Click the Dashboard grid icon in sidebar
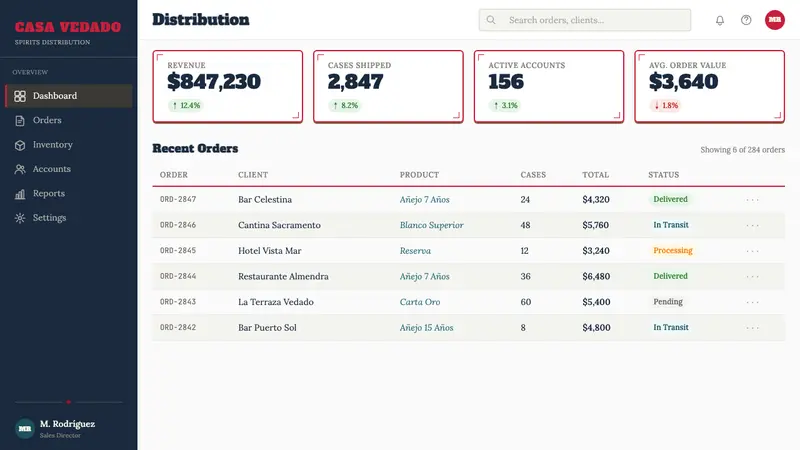The image size is (800, 450). click(x=20, y=96)
